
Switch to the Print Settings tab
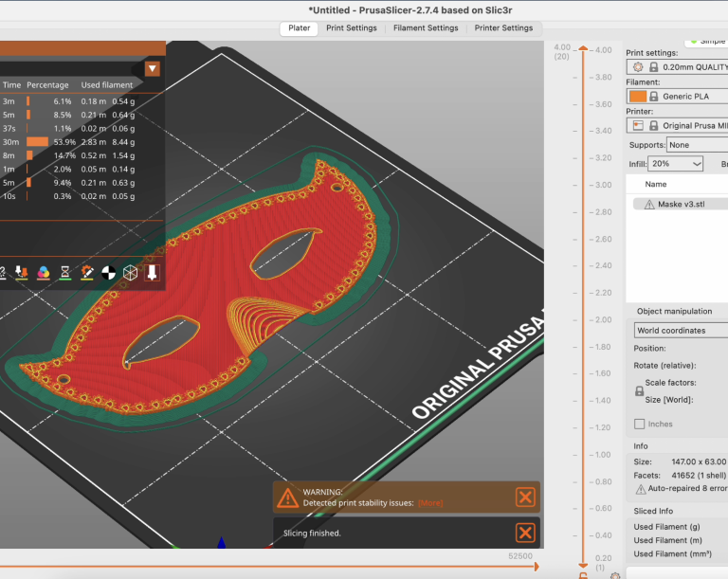pyautogui.click(x=352, y=28)
